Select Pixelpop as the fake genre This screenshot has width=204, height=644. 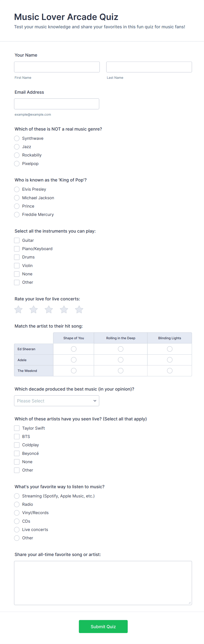point(17,163)
